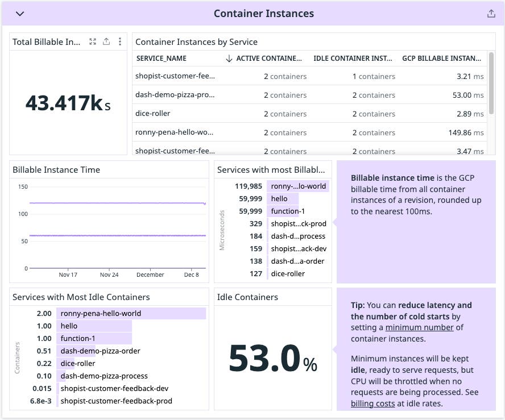Viewport: 505px width, 420px height.
Task: Click the ronny-...lo-world bar in Billable chart
Action: tap(299, 186)
